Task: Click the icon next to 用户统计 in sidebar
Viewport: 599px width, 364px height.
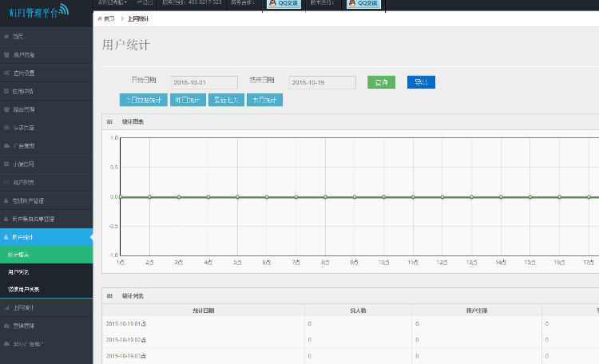Action: tap(6, 237)
